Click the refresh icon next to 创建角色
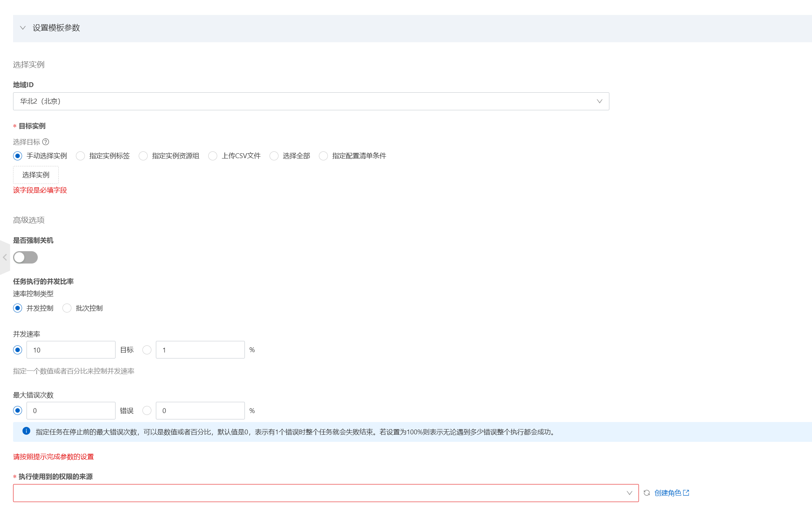Viewport: 812px width, 508px height. point(647,493)
